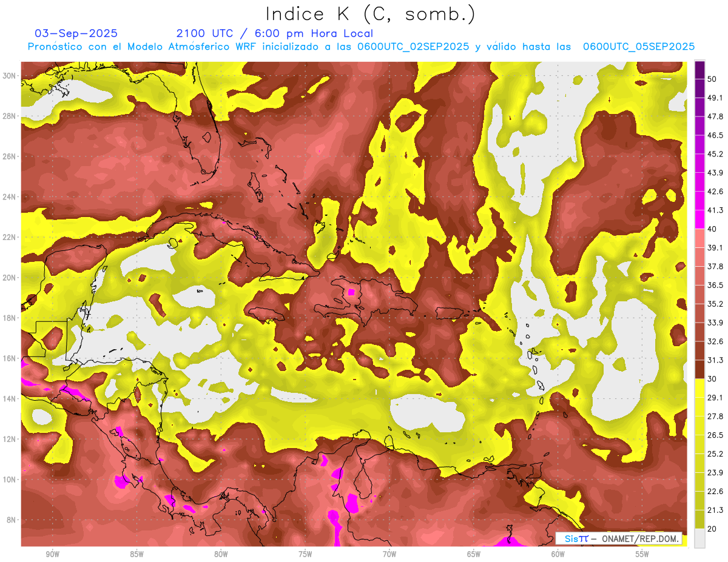Screen dimensions: 728x562
Task: Click the colorbar label '45.2'
Action: pos(715,154)
